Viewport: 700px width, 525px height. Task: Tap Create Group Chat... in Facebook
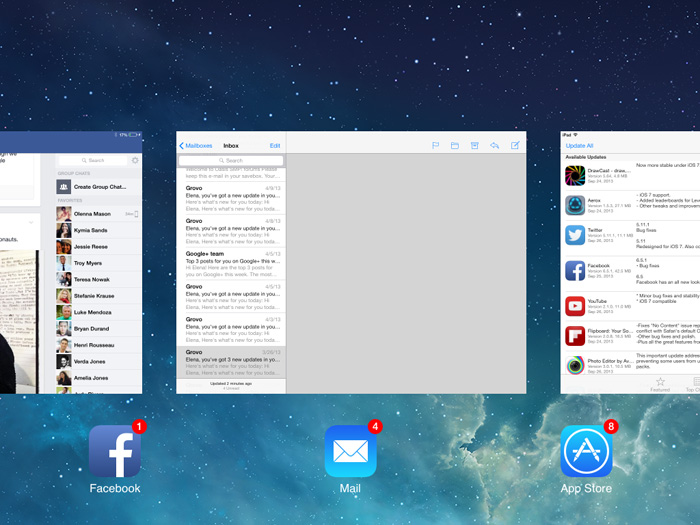click(100, 187)
